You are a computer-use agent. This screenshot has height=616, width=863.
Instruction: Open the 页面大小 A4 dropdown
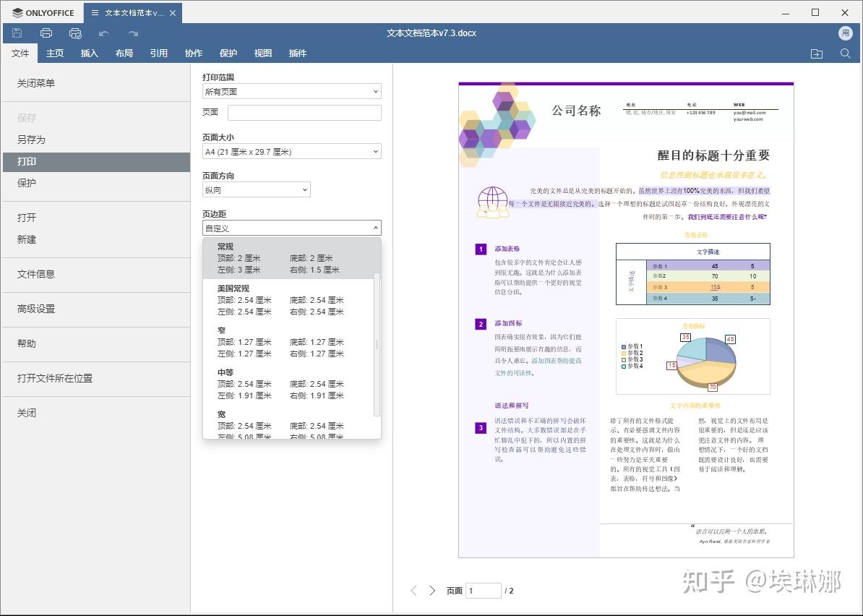[x=291, y=151]
